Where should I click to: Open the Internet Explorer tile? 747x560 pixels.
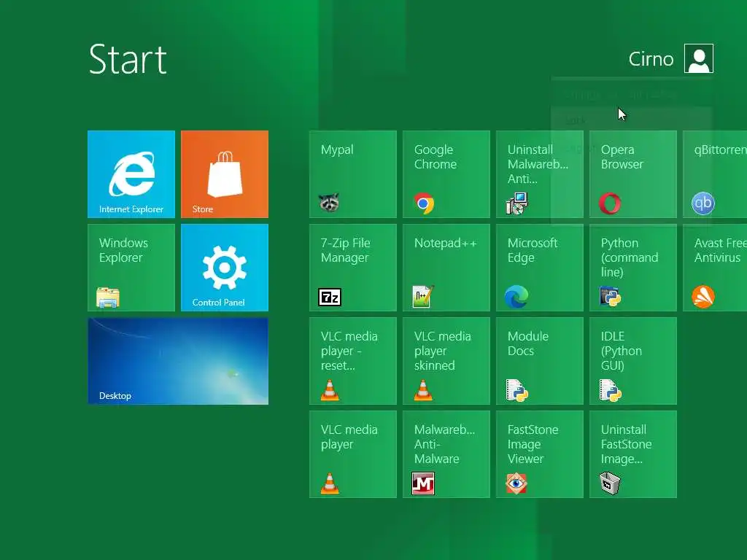(131, 174)
